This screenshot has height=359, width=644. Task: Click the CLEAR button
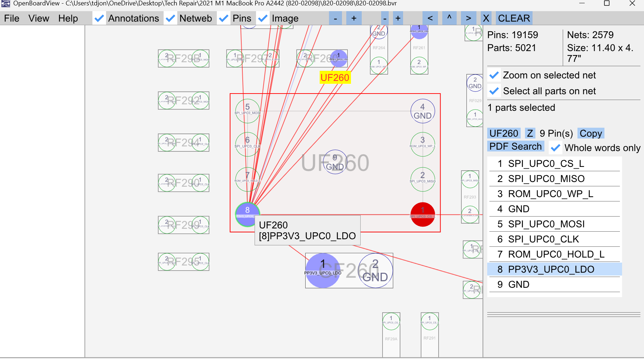(x=514, y=18)
